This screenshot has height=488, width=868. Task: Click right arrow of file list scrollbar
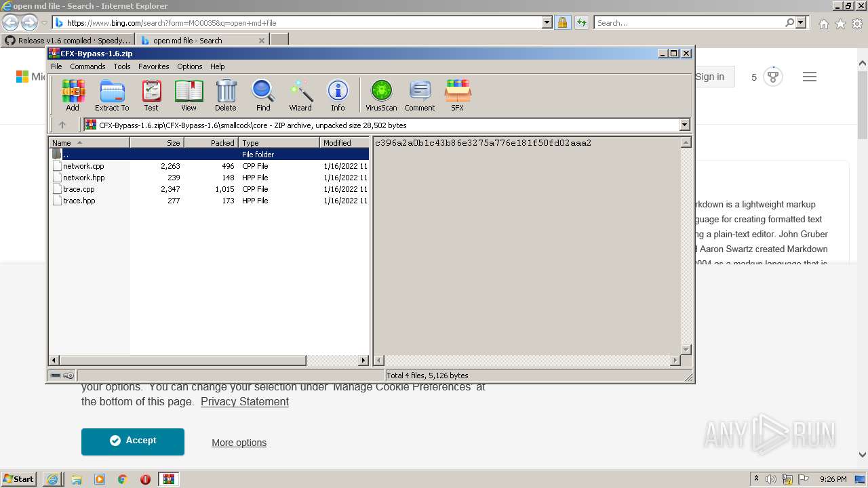(x=363, y=361)
